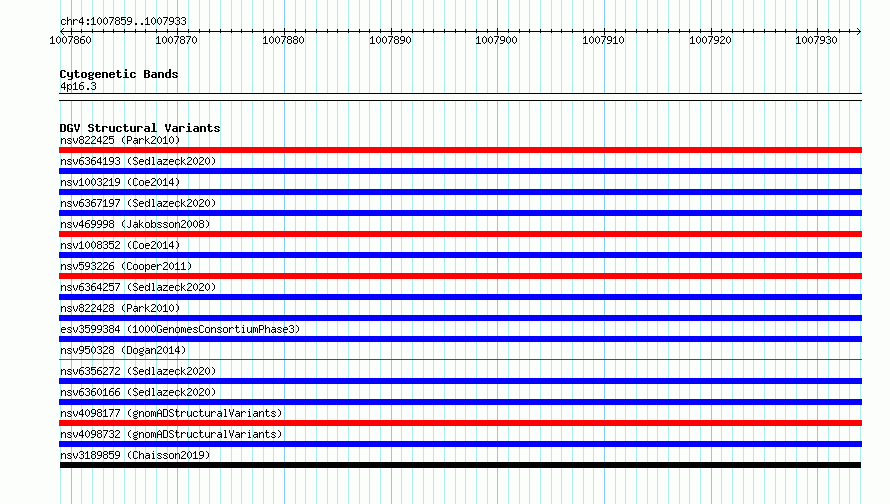The height and width of the screenshot is (504, 890).
Task: Open variant nsv950328 (Dogan2014) label
Action: pyautogui.click(x=123, y=350)
